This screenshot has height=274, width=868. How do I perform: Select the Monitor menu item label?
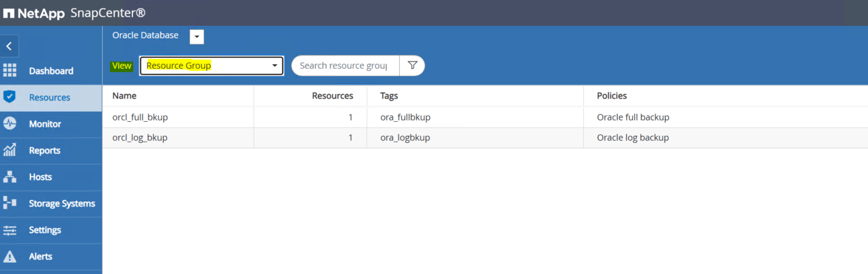tap(45, 124)
